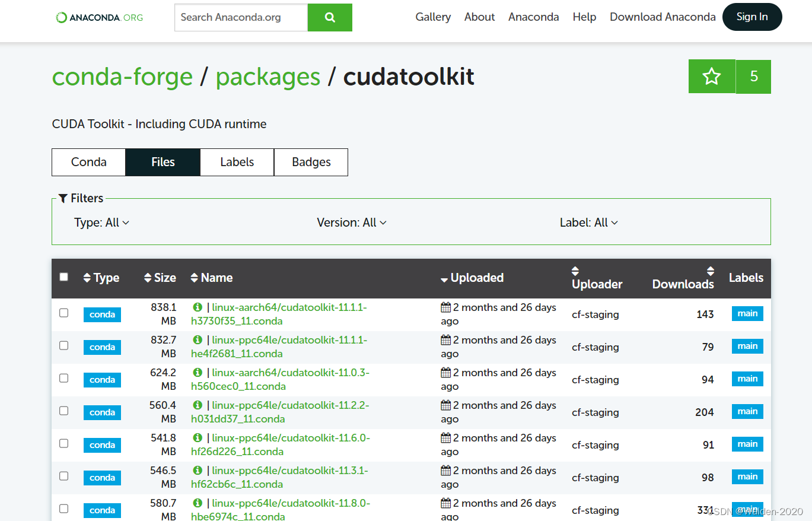Click sort arrows icon above Uploader
812x521 pixels.
pyautogui.click(x=575, y=271)
